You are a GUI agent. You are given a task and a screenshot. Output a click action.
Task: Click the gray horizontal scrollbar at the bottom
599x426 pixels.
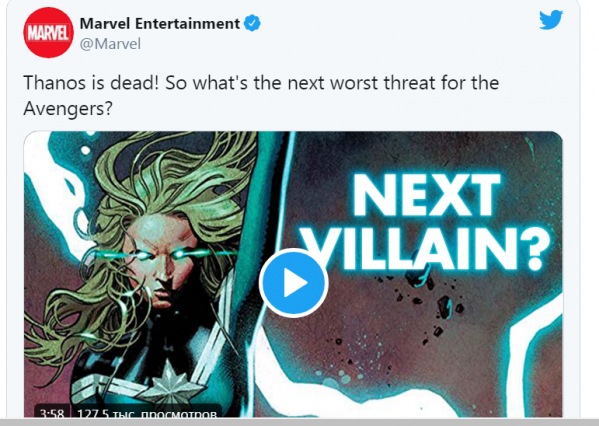300,422
